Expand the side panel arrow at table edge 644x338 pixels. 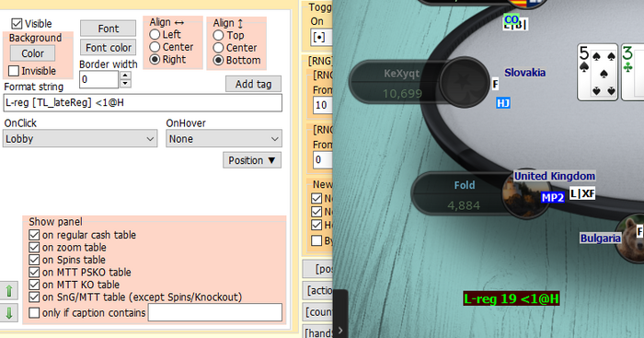(x=340, y=330)
